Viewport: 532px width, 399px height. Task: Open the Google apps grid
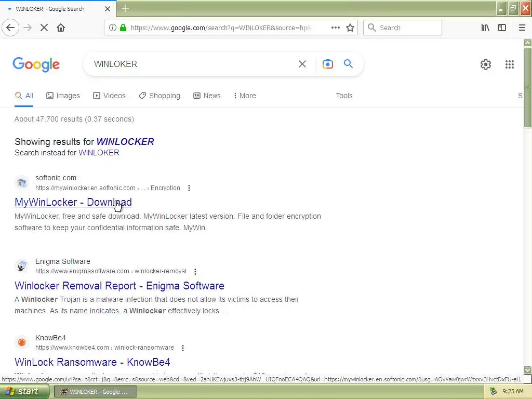click(509, 64)
